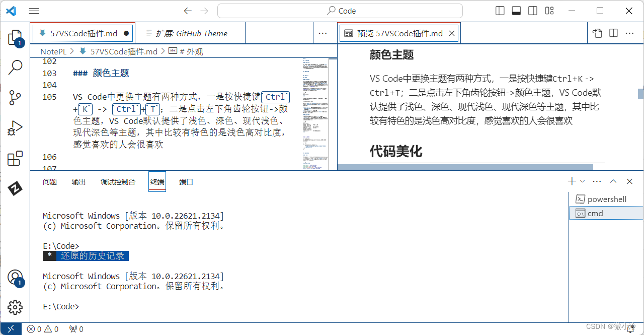Viewport: 644px width, 335px height.
Task: Open the Search view icon
Action: (15, 66)
